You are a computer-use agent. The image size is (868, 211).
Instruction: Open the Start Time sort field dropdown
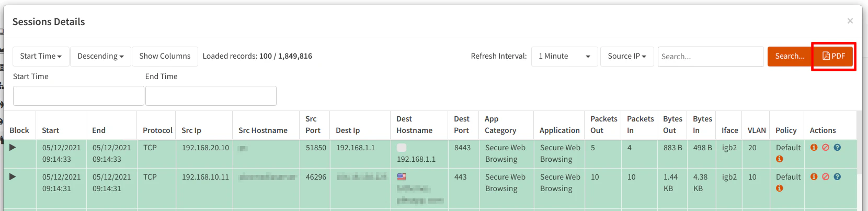pyautogui.click(x=41, y=56)
